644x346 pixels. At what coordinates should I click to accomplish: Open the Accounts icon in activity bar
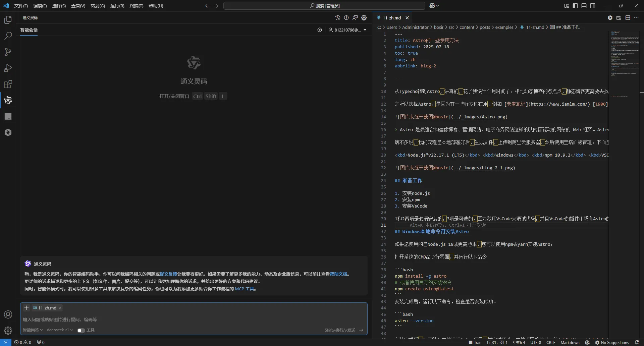(8, 314)
